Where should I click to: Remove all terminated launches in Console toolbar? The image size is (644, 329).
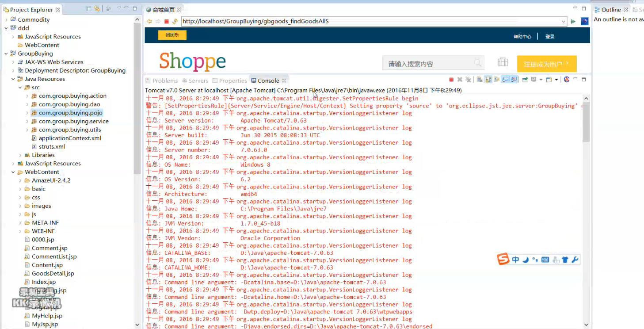468,80
